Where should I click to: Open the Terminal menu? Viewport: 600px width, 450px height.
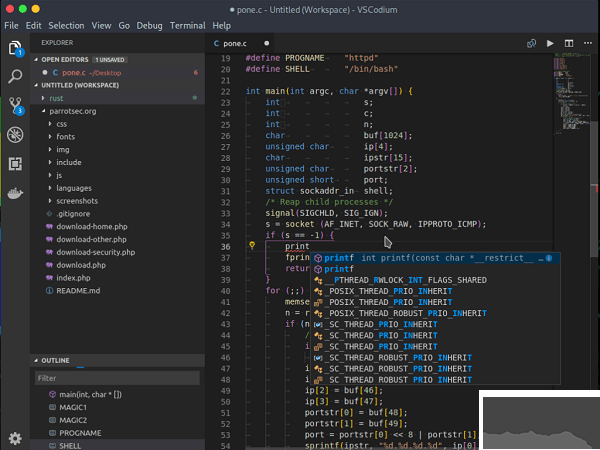[x=188, y=26]
